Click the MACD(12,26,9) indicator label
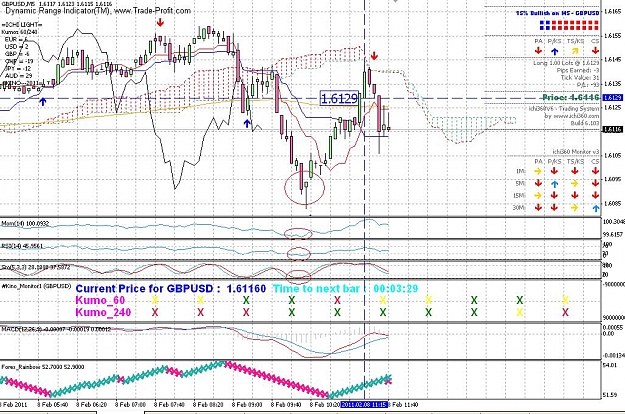Screen dimensions: 625x414 (x=56, y=330)
